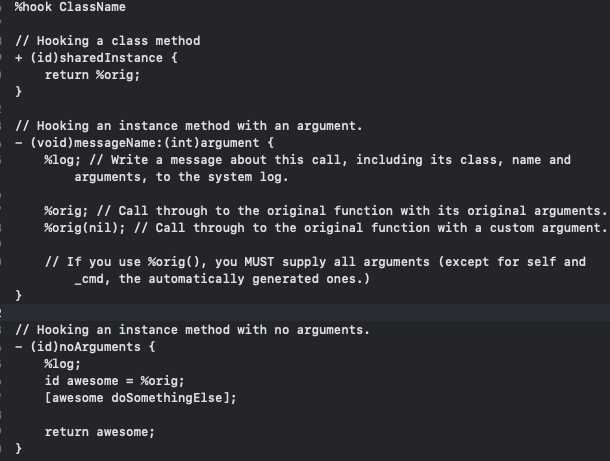
Task: Place cursor on Hooking a class method comment
Action: pos(107,40)
